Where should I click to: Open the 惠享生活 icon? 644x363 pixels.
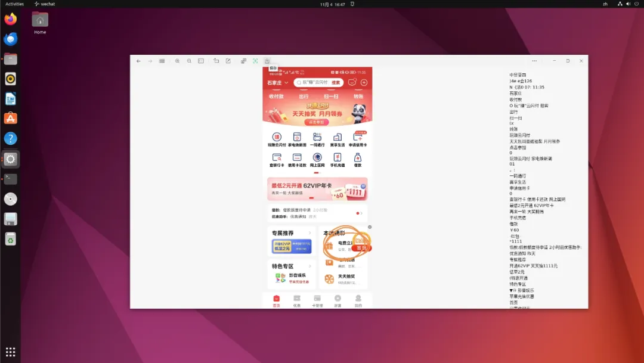click(x=337, y=139)
